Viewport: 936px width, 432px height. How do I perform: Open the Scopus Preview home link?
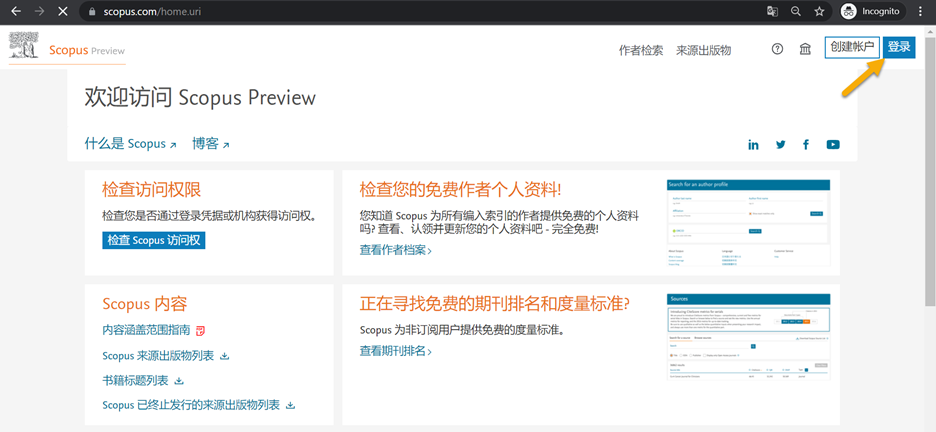87,50
